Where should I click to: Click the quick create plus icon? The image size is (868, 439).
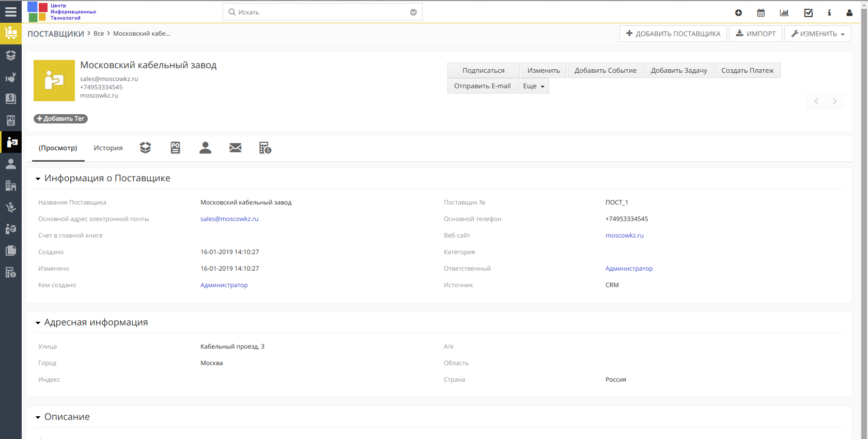point(738,12)
